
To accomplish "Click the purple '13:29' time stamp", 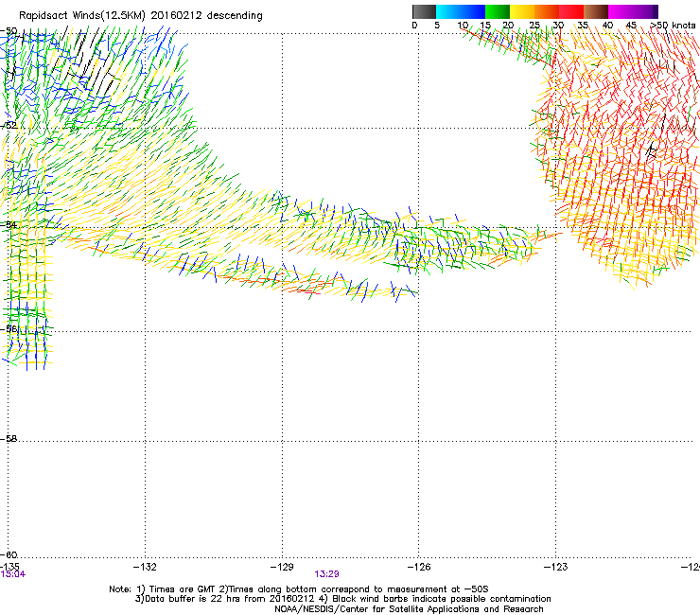I will click(326, 574).
